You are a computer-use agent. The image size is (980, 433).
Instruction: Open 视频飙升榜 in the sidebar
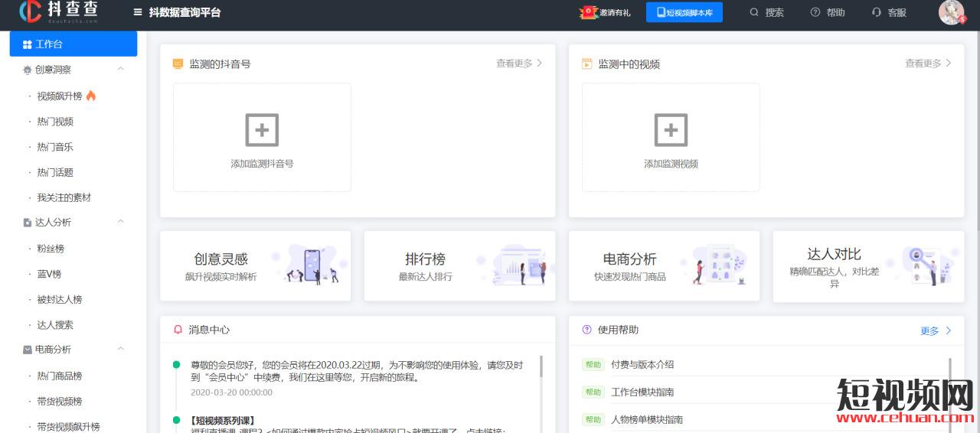pos(60,96)
